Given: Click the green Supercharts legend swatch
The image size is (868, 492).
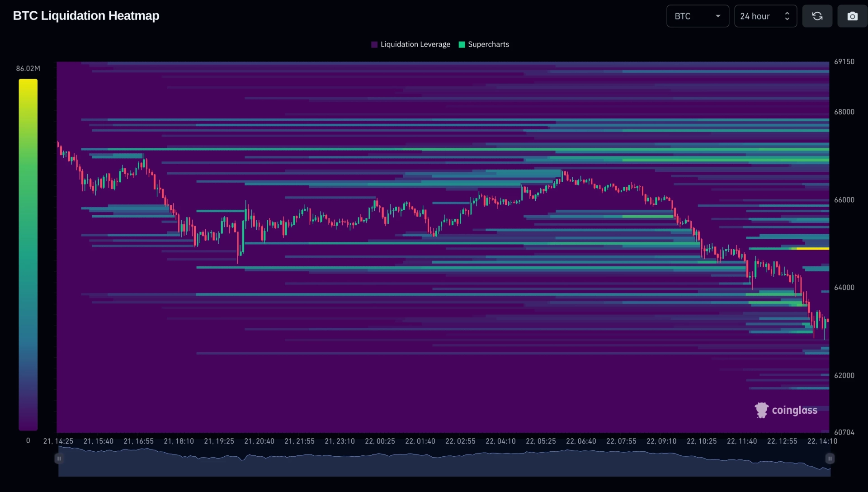Looking at the screenshot, I should point(462,44).
